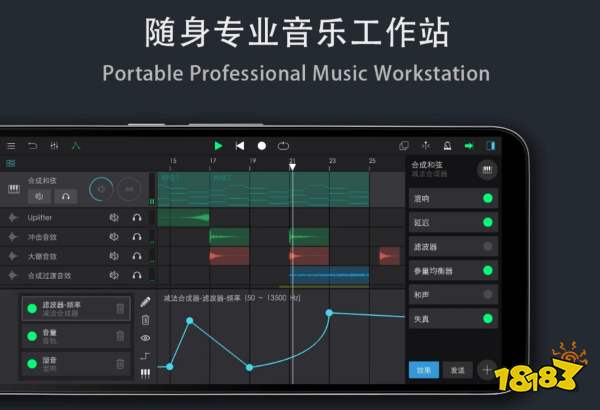Mute the 大鼓音效 track

point(114,256)
